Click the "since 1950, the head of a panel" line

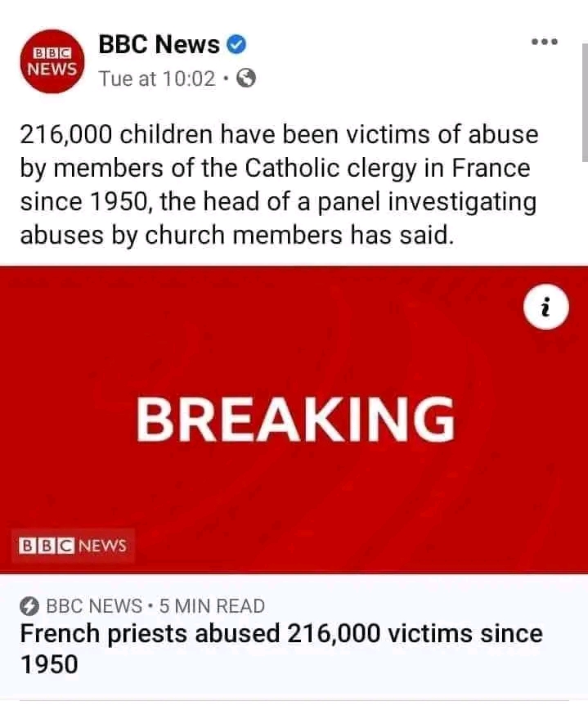[279, 201]
